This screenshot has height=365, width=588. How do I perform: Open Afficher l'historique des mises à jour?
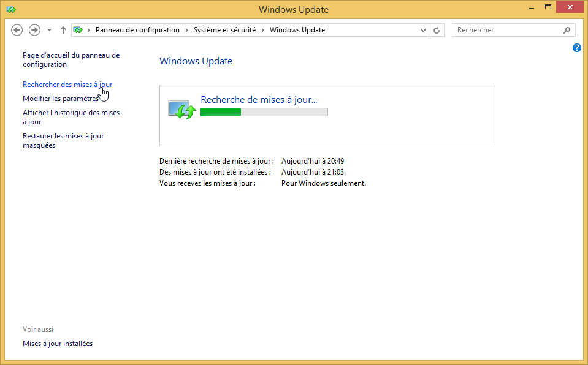click(71, 117)
